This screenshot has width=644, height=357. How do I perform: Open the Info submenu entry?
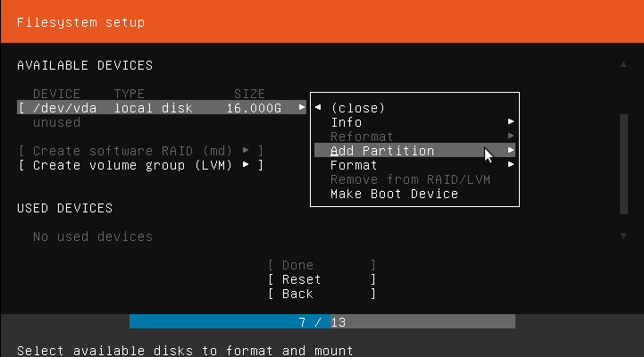(x=347, y=122)
